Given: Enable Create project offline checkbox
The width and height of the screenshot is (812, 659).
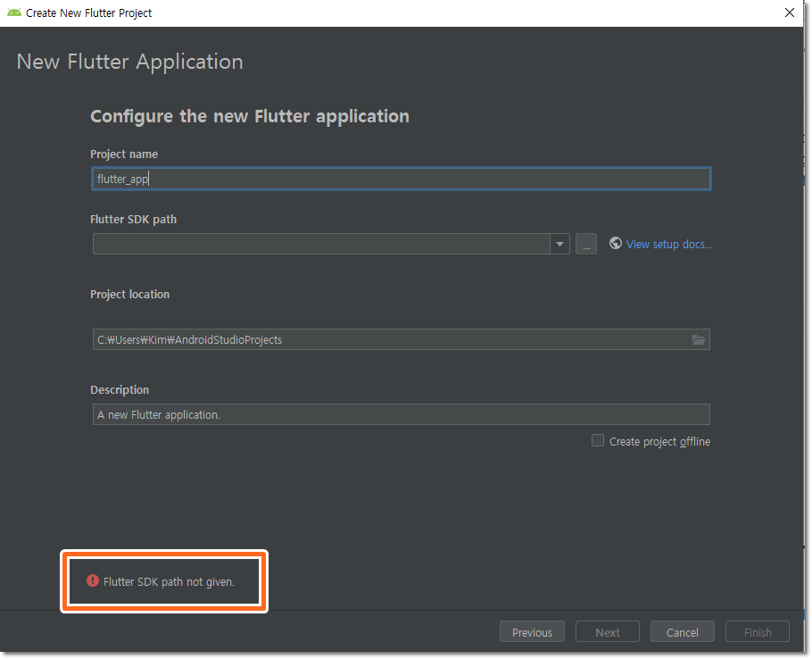Looking at the screenshot, I should 598,440.
